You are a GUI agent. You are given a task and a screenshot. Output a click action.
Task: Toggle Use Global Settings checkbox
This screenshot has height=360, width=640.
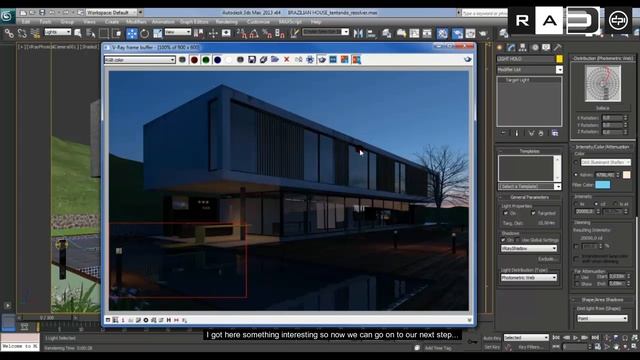(x=517, y=240)
